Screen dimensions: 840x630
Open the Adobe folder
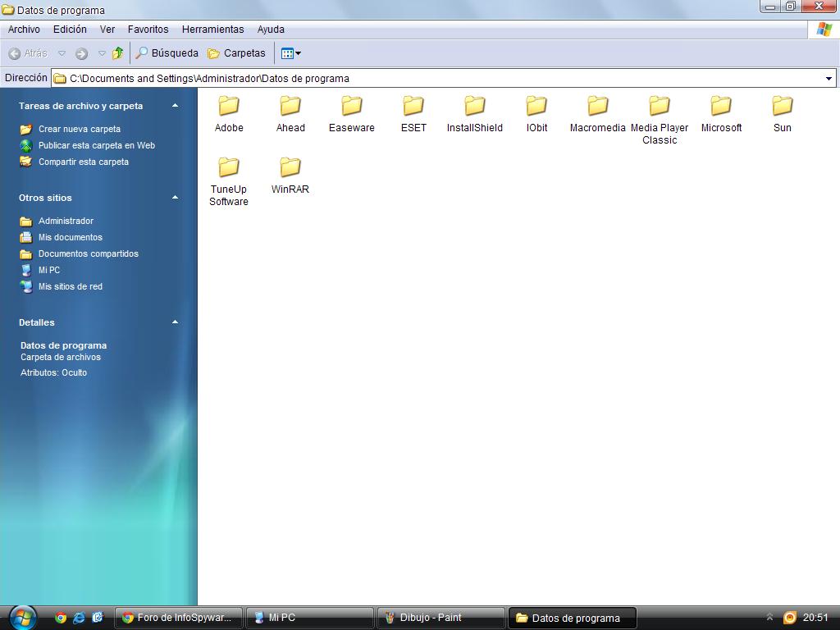(x=229, y=113)
